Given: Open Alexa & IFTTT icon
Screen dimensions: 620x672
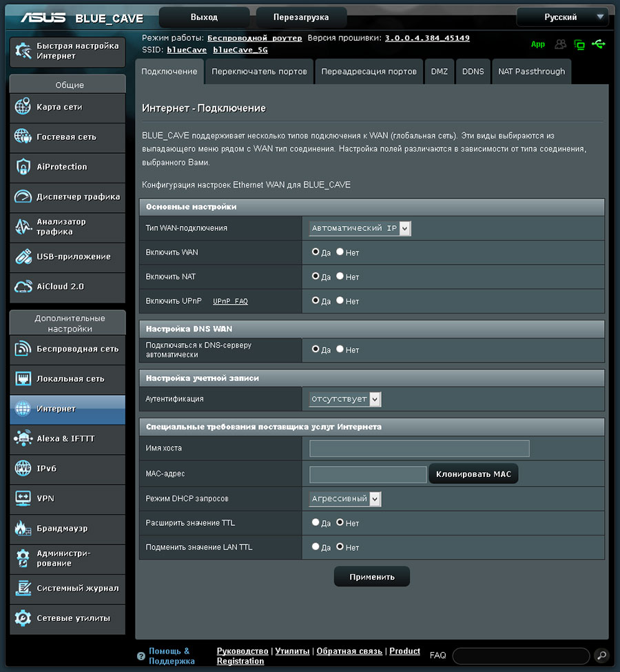Looking at the screenshot, I should click(x=23, y=438).
